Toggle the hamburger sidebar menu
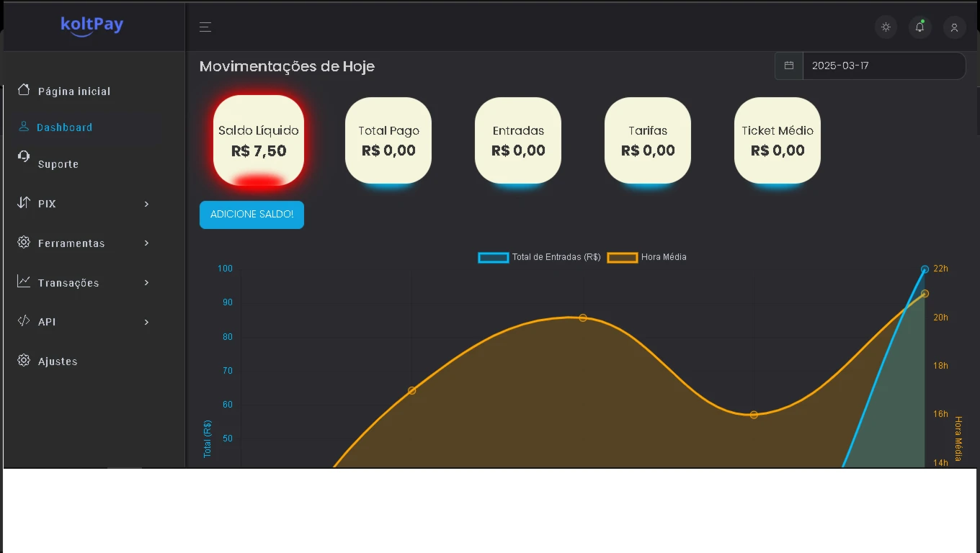This screenshot has height=553, width=980. pyautogui.click(x=205, y=27)
